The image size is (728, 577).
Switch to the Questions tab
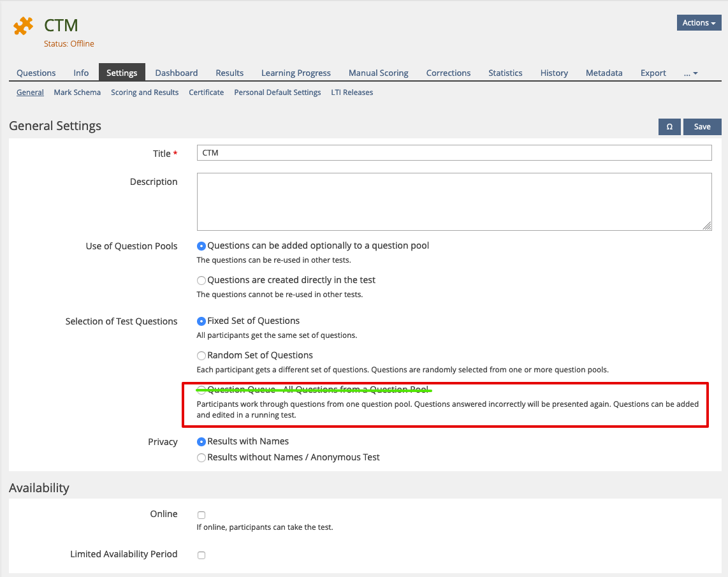[x=36, y=73]
